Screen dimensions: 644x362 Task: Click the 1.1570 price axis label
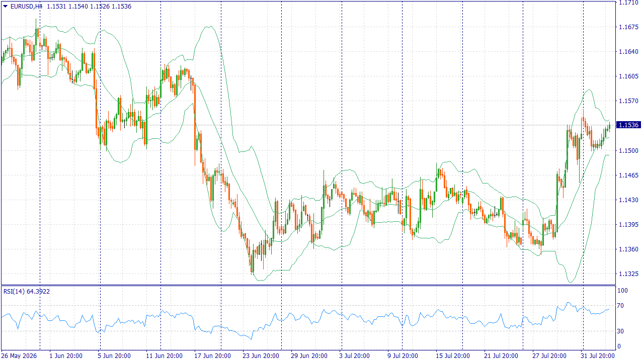pos(628,101)
